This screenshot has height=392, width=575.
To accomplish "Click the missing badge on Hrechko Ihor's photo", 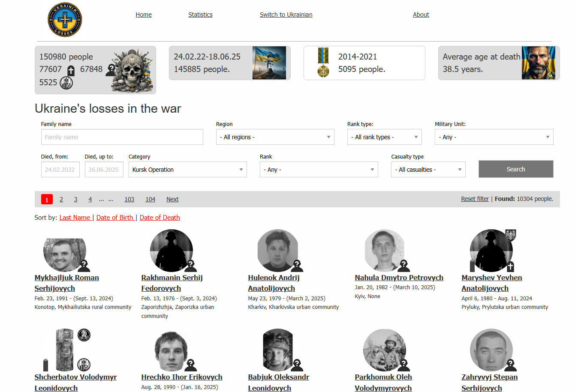I will 191,365.
